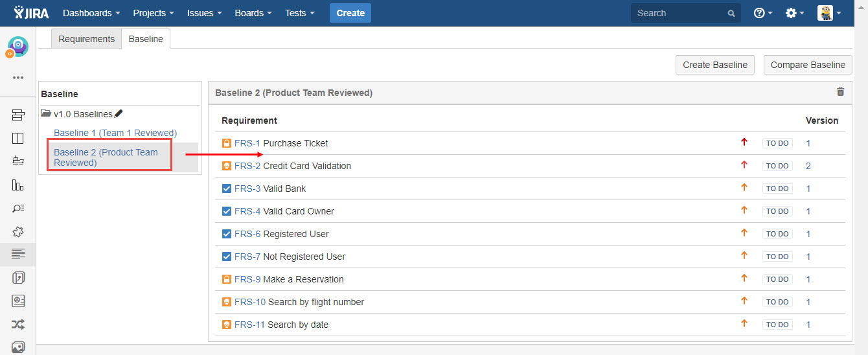The width and height of the screenshot is (868, 355).
Task: Open the reports bar chart icon
Action: 18,185
